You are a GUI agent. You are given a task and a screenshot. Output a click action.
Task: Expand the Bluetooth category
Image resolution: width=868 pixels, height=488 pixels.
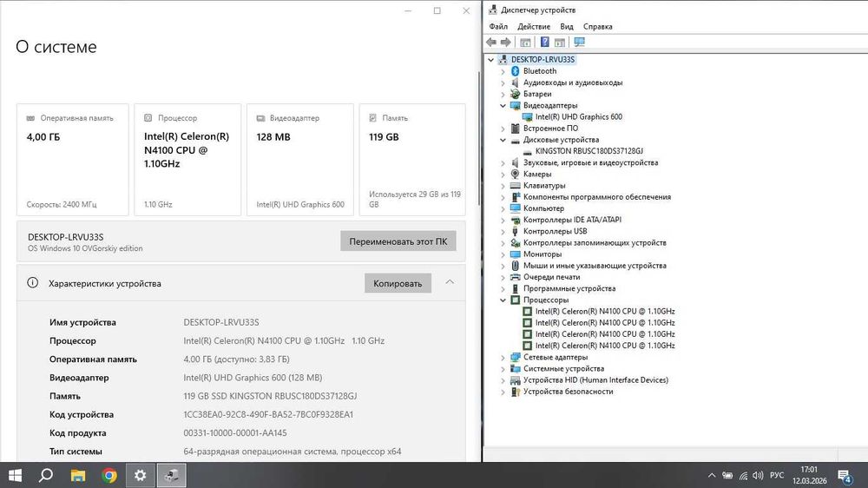tap(503, 71)
